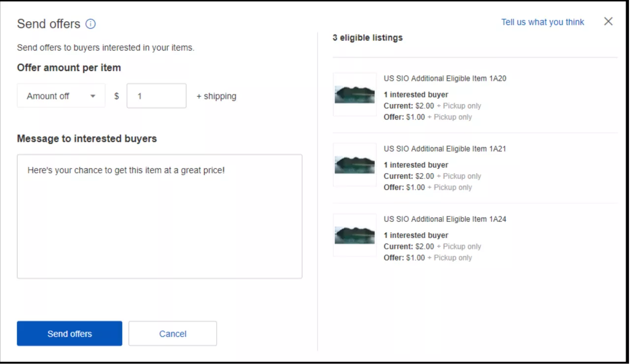This screenshot has height=364, width=630.
Task: Open the 'Tell us what you think' link
Action: [542, 22]
